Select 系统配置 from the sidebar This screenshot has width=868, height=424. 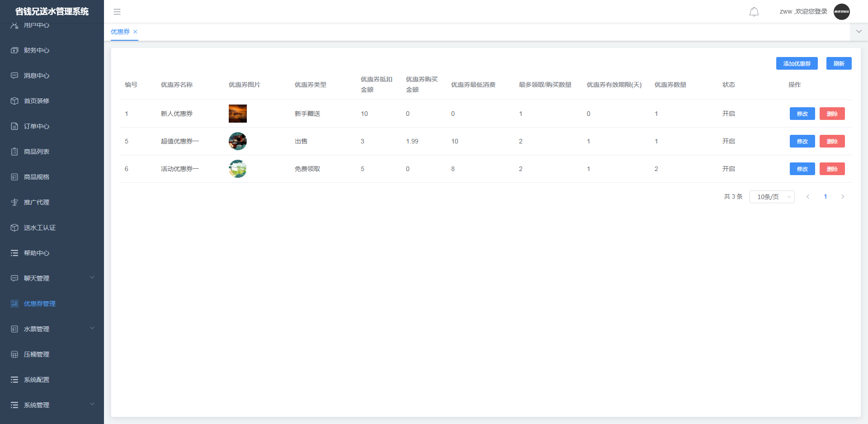coord(37,380)
